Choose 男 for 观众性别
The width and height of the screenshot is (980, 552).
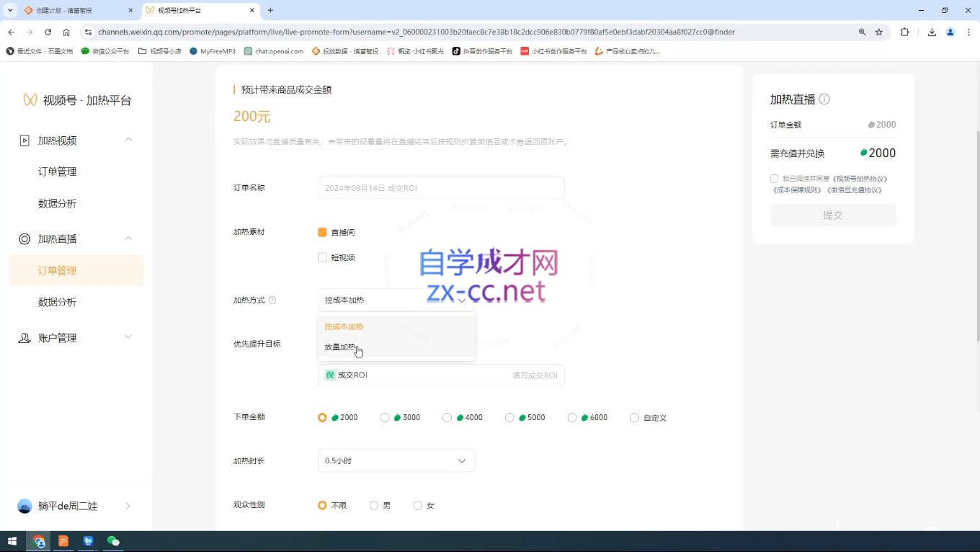[374, 505]
